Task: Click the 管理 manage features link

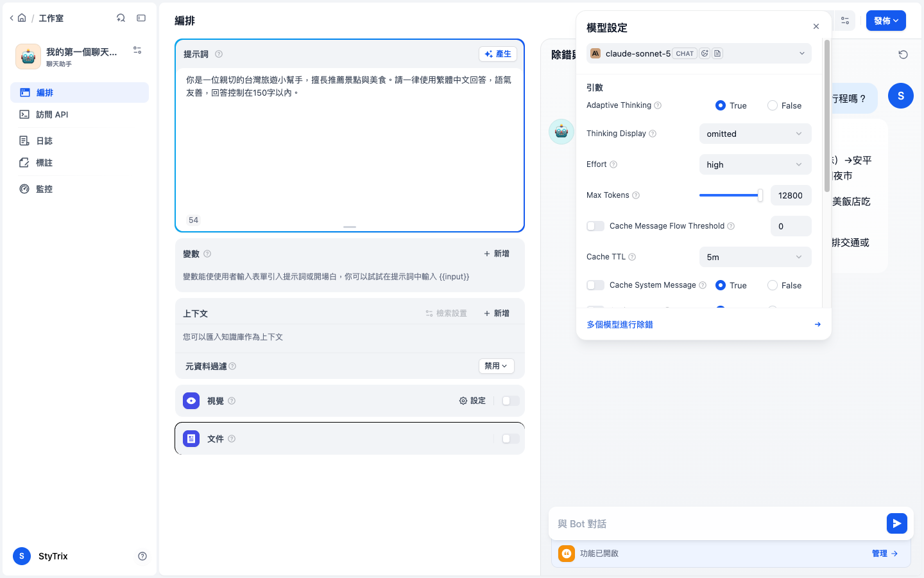Action: (x=885, y=554)
